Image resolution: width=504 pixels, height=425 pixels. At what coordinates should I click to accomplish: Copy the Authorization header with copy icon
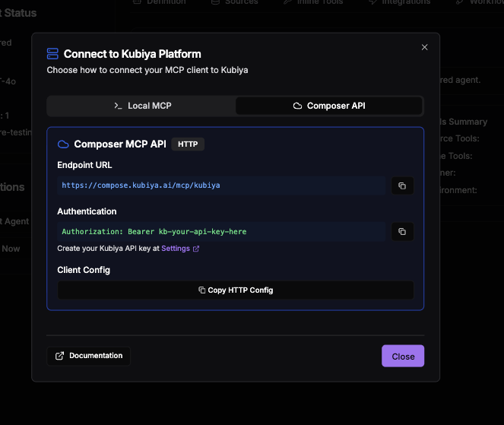402,231
